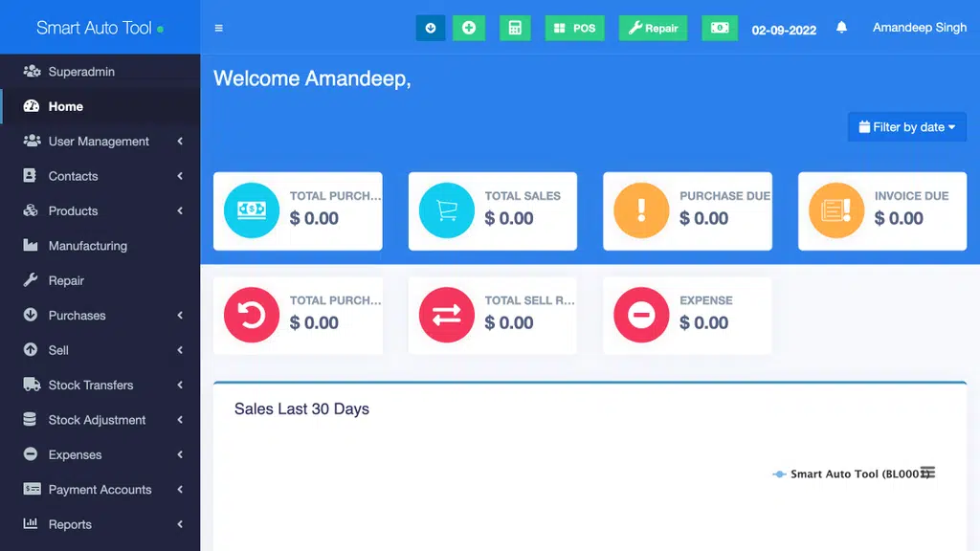Click the 02-09-2022 date text

784,30
